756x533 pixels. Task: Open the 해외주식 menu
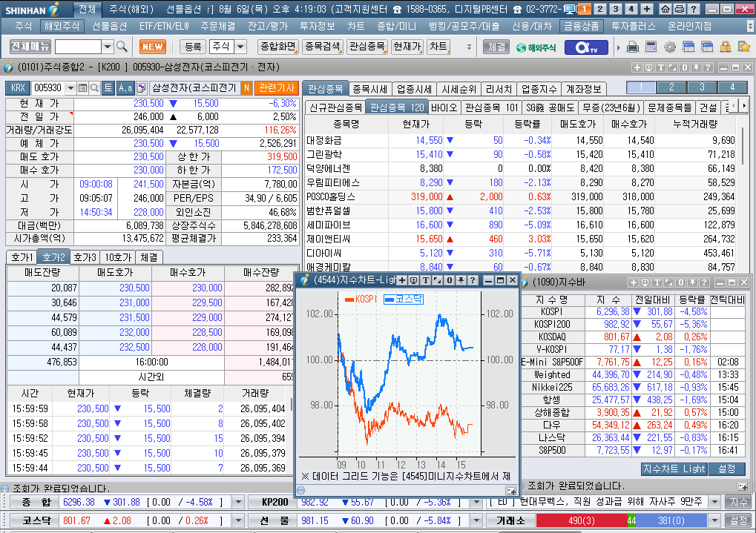62,26
